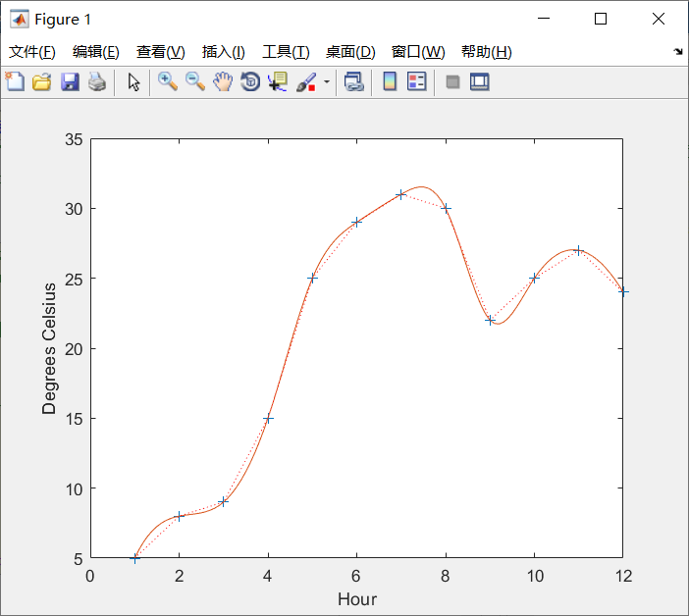Click the data marker at hour 11
Screen dimensions: 689x616
click(579, 251)
